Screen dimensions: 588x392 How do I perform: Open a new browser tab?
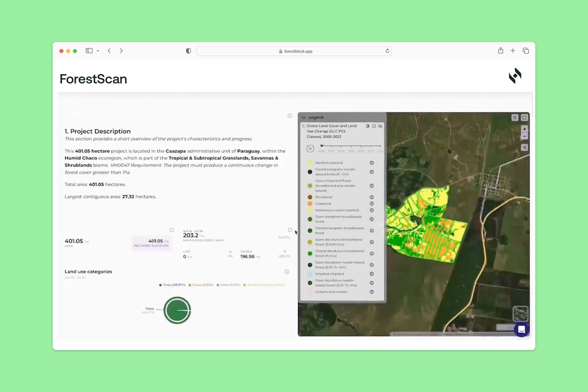click(x=513, y=51)
